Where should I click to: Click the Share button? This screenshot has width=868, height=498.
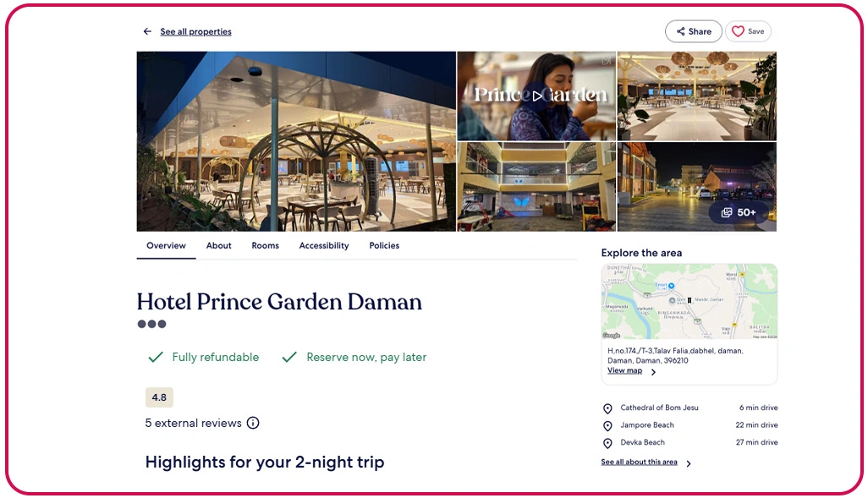coord(694,31)
